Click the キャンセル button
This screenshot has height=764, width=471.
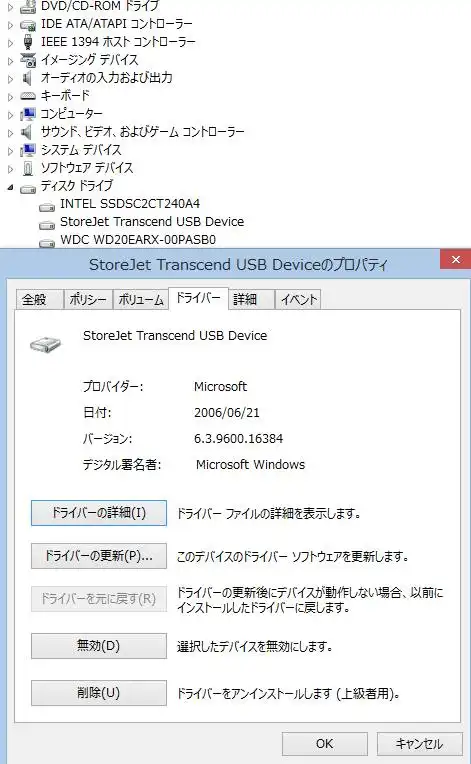click(x=419, y=744)
